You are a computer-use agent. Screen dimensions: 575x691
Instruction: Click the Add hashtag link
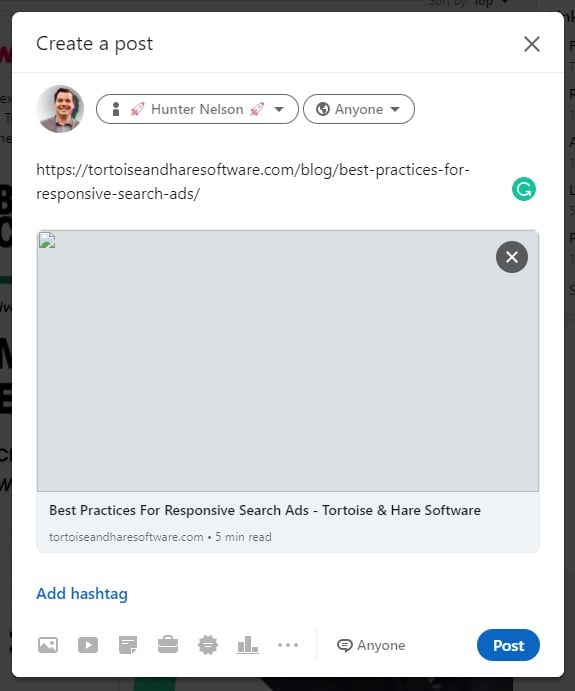[x=82, y=594]
